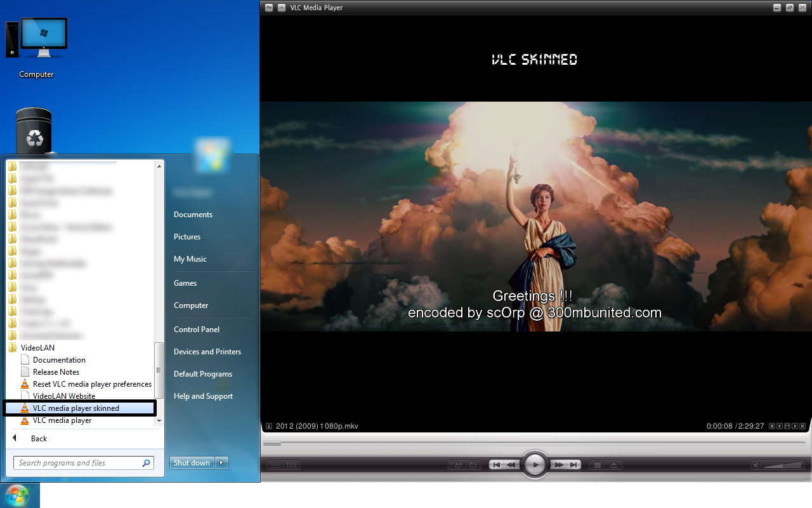Collapse the VideoLAN folder
Image resolution: width=812 pixels, height=508 pixels.
[37, 348]
